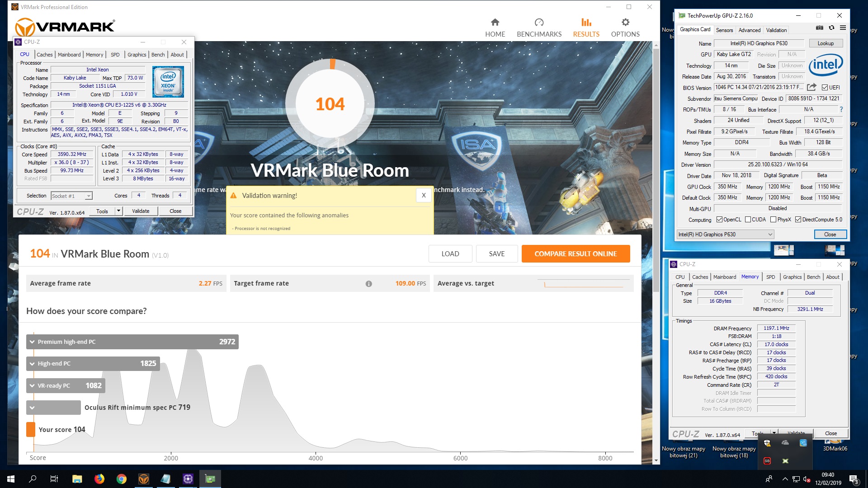This screenshot has height=488, width=868.
Task: Switch to CPU-Z taskbar icon
Action: click(188, 479)
